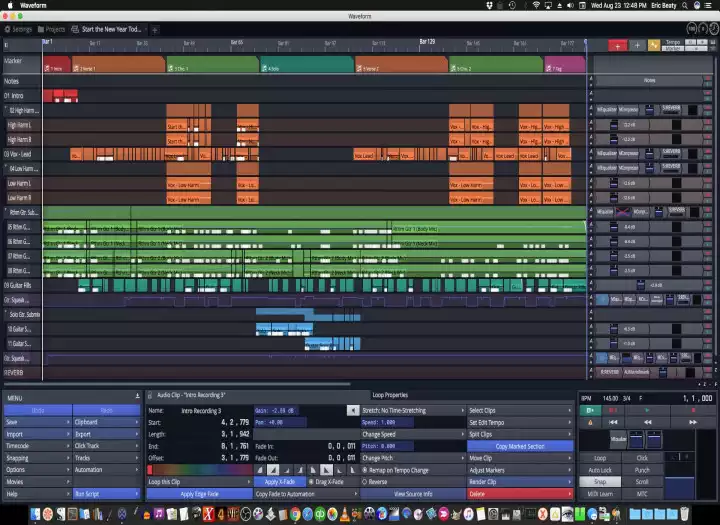Select the Remap on Tempo Change option

point(400,469)
